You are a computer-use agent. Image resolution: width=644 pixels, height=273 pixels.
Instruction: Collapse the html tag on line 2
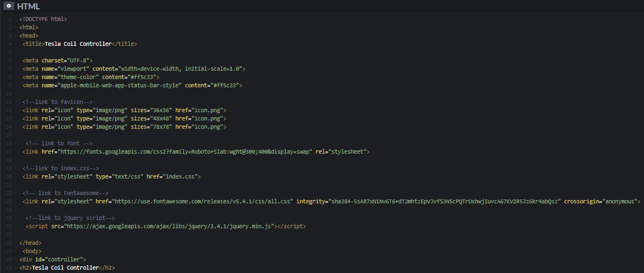[x=15, y=27]
